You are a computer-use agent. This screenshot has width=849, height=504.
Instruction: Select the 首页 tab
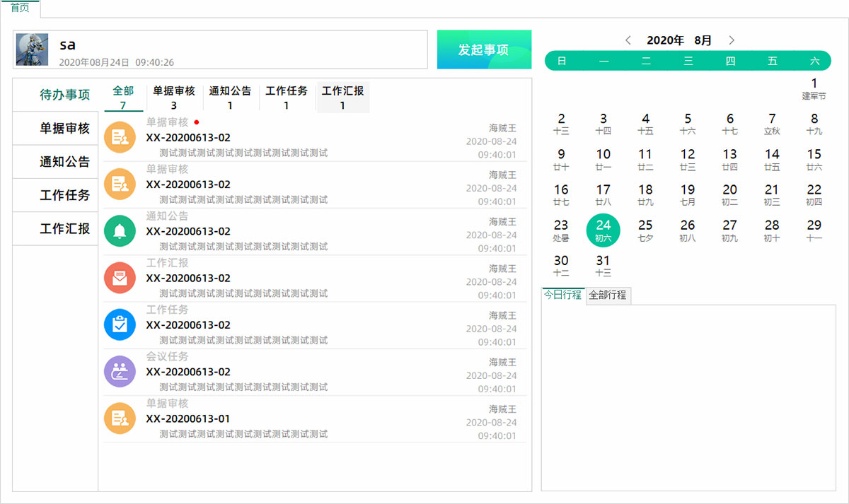[20, 8]
